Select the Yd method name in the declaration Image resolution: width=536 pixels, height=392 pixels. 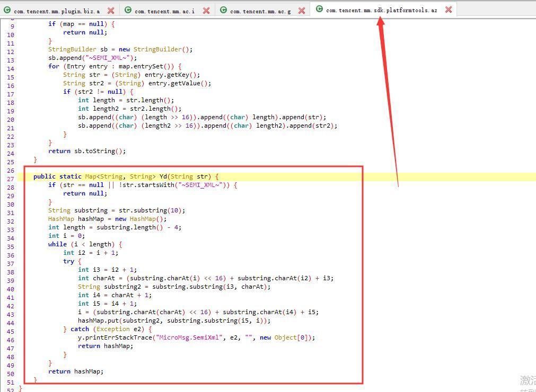pyautogui.click(x=163, y=176)
